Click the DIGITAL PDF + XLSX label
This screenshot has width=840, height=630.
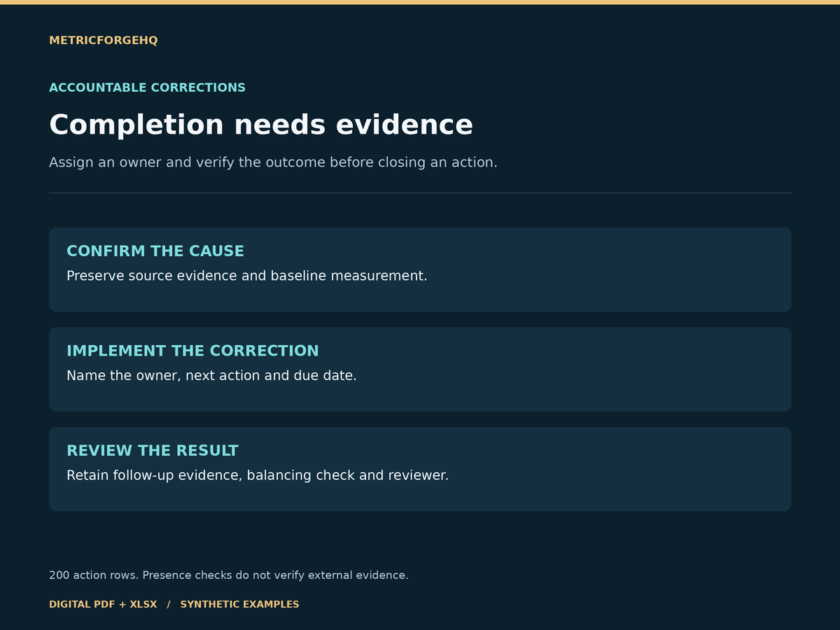(x=103, y=604)
